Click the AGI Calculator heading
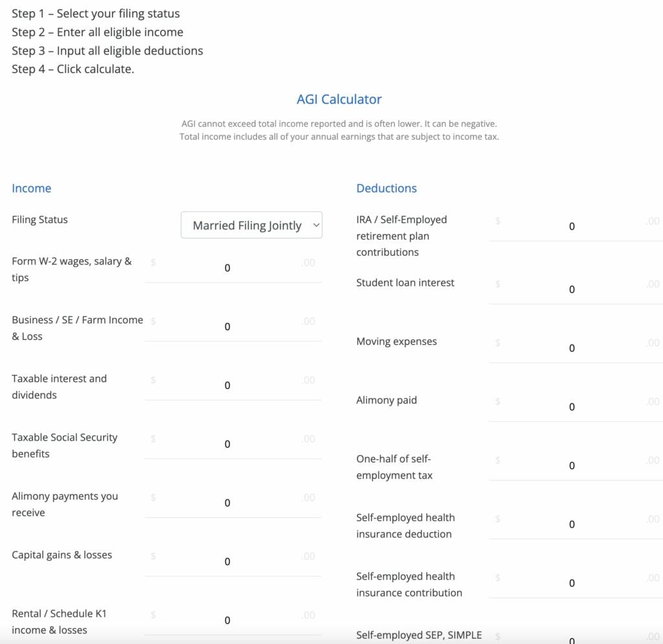663x644 pixels. point(339,99)
